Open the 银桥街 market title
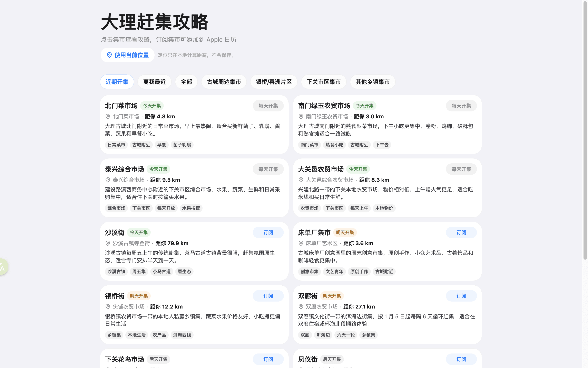Image resolution: width=588 pixels, height=368 pixels. click(x=115, y=296)
